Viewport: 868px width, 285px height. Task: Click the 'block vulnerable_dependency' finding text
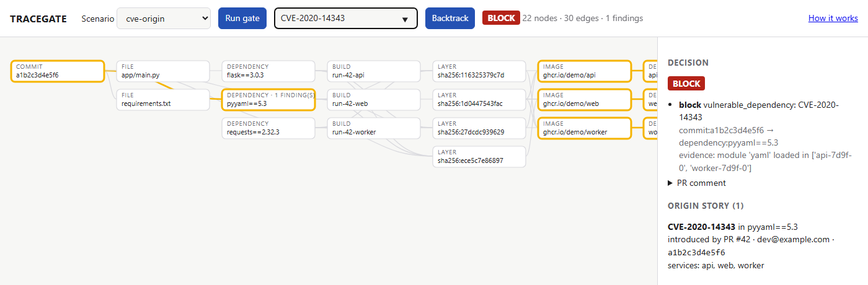[x=759, y=110]
